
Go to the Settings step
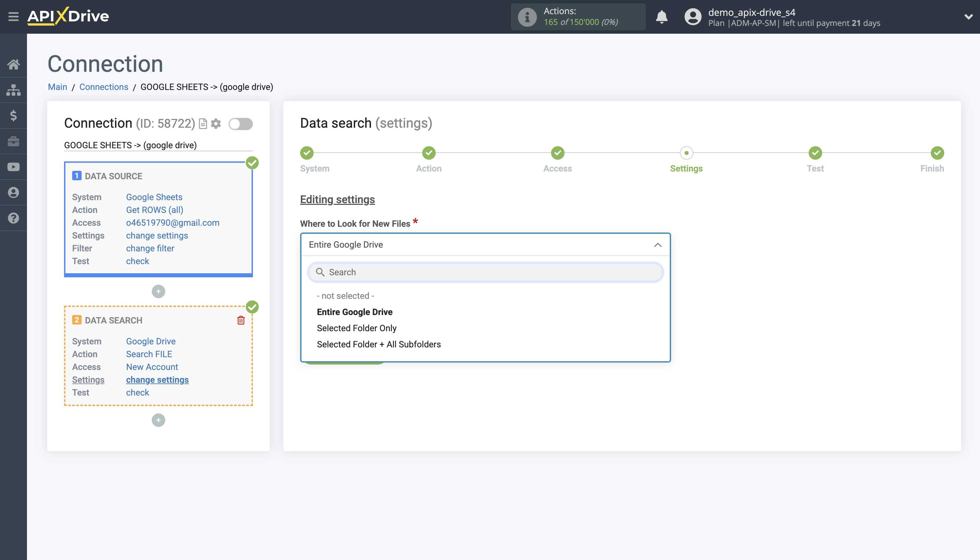[x=686, y=153]
